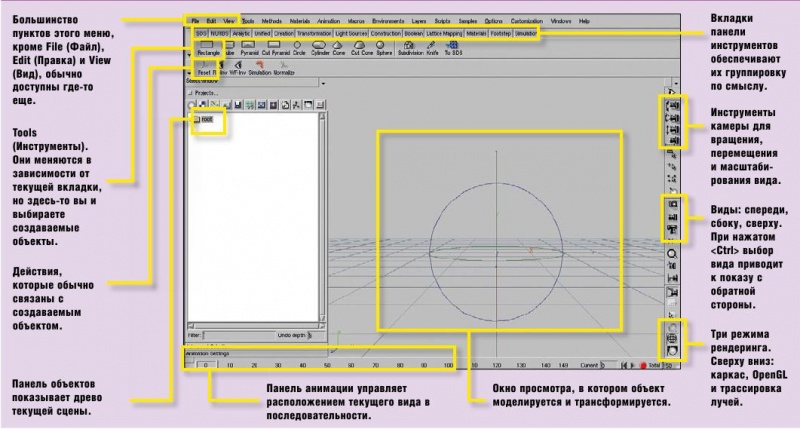Click the magnifier zoom icon
The width and height of the screenshot is (800, 429).
(x=672, y=254)
